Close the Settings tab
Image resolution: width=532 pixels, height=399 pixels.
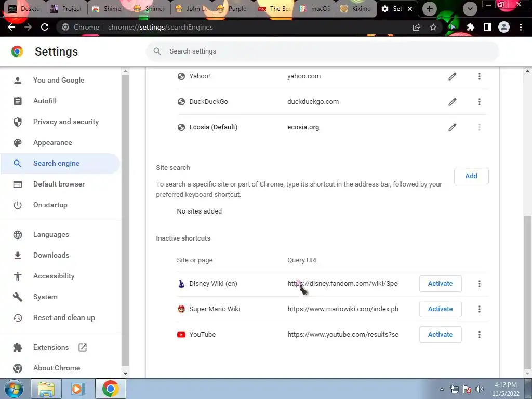tap(410, 9)
